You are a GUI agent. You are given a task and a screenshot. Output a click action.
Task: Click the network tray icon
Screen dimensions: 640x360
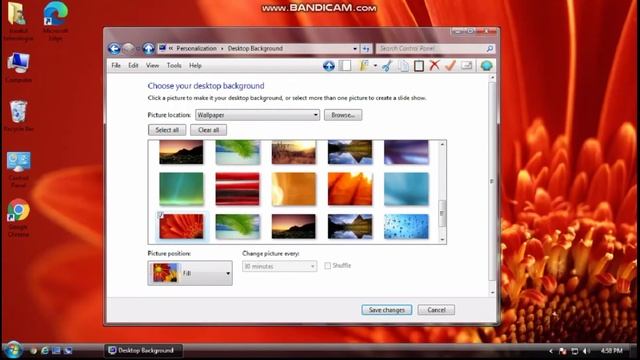[x=575, y=351]
